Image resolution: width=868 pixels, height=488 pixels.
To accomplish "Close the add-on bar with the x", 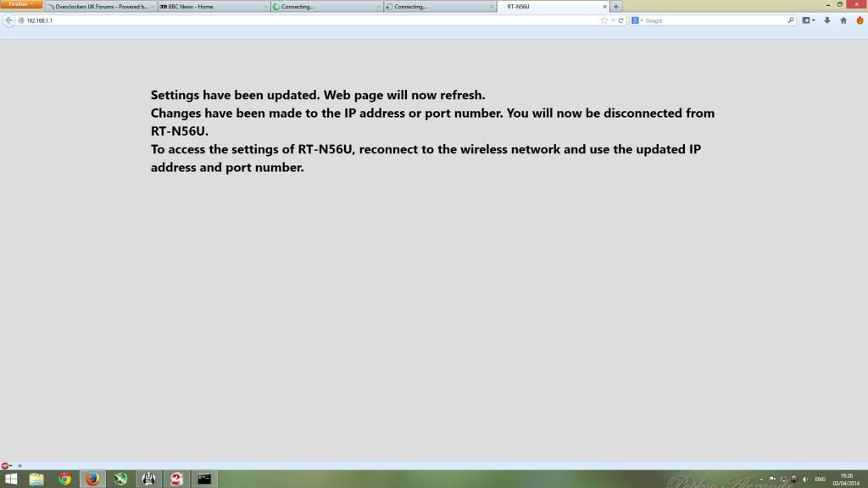I will tap(19, 466).
